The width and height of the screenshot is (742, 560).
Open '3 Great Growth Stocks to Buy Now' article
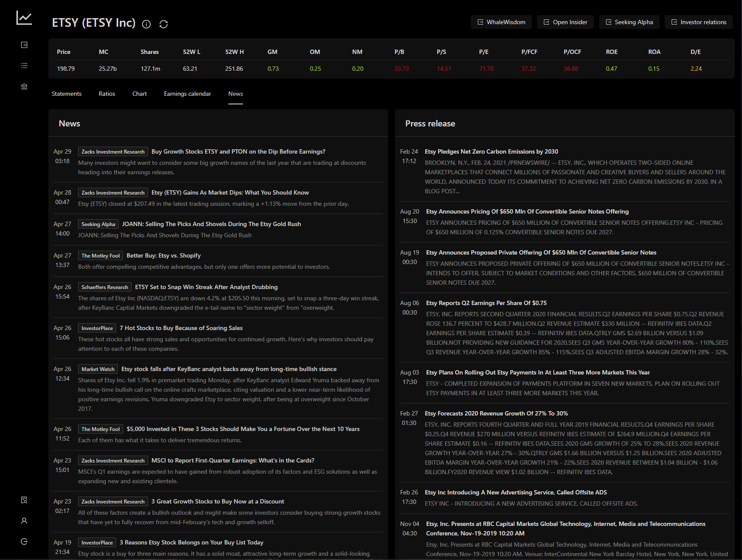(218, 501)
